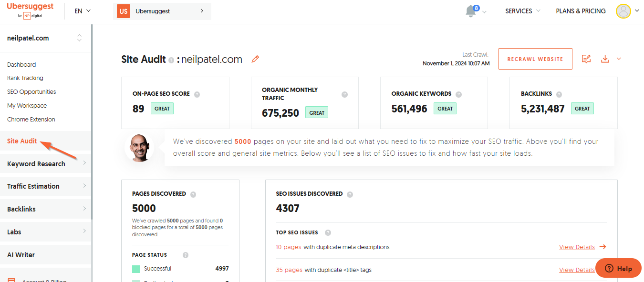Click help icon next to Top SEO Issues
This screenshot has width=644, height=282.
tap(328, 232)
